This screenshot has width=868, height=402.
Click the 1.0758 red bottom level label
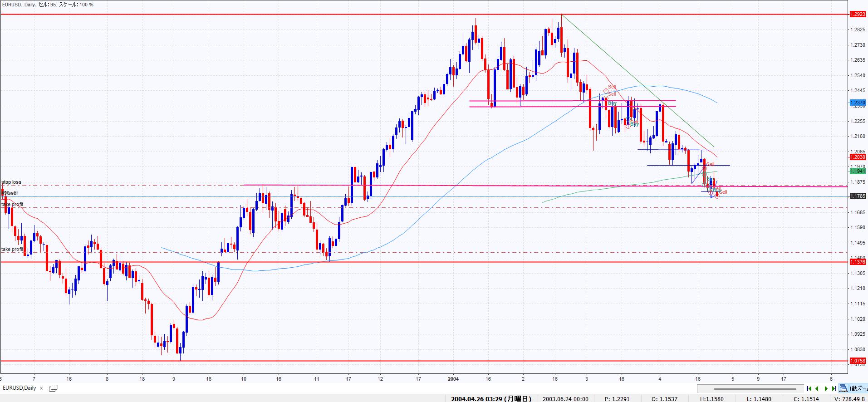pyautogui.click(x=857, y=361)
